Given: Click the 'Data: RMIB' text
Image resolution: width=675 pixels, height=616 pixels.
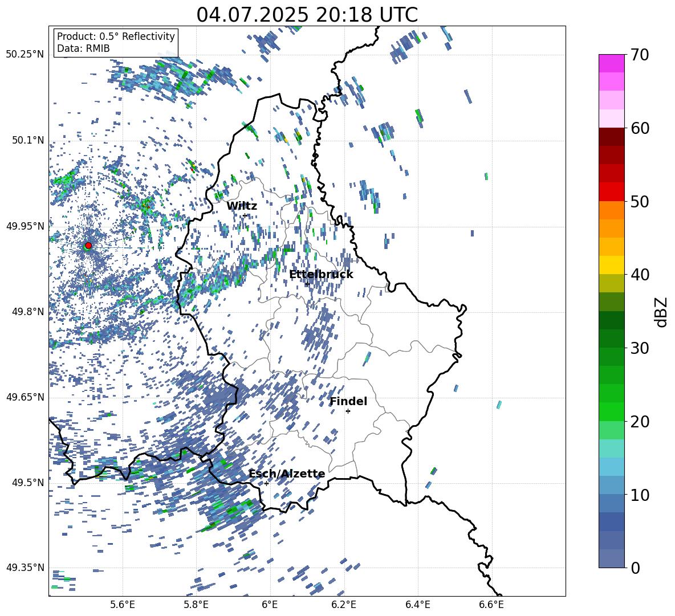Looking at the screenshot, I should pos(83,48).
